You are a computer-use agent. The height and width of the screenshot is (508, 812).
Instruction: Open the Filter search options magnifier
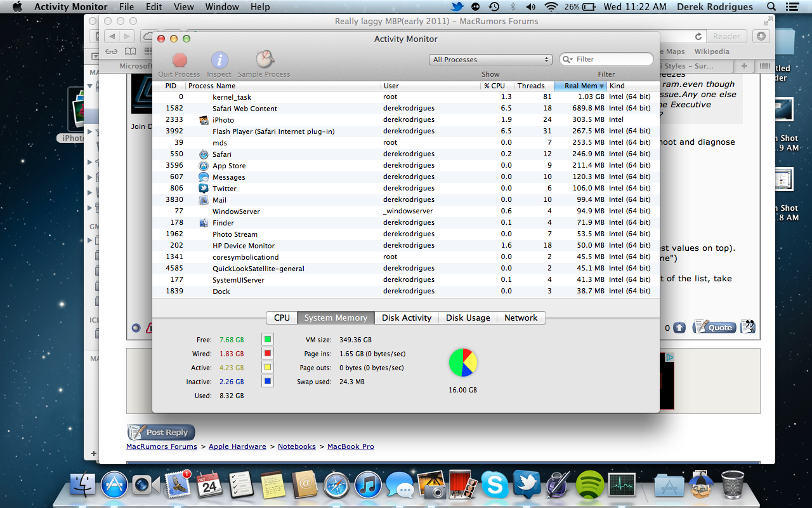pyautogui.click(x=568, y=59)
